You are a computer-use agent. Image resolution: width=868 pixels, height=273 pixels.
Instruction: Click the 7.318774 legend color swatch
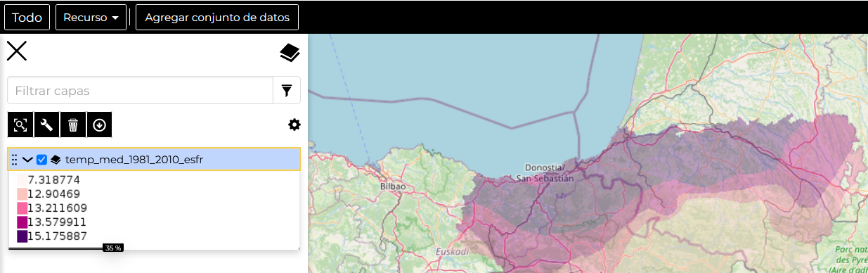[22, 180]
